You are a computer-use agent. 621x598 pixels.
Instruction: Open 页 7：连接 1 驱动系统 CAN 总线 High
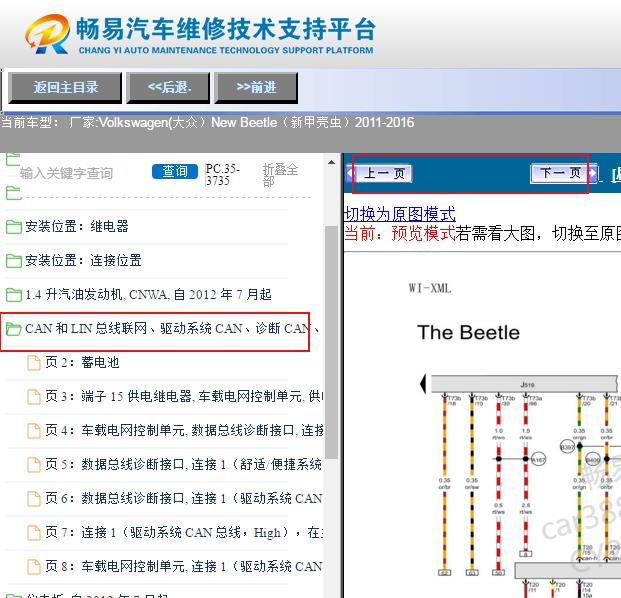(x=184, y=532)
